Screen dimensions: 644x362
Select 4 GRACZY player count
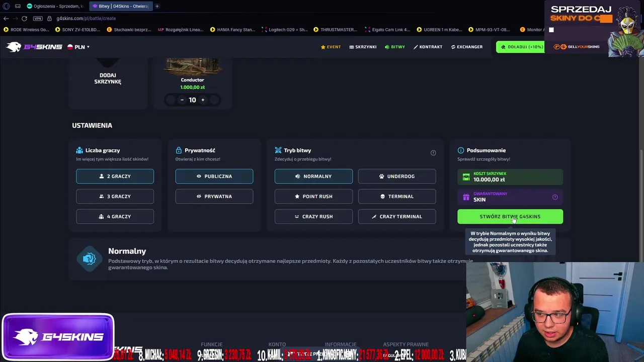pos(115,217)
